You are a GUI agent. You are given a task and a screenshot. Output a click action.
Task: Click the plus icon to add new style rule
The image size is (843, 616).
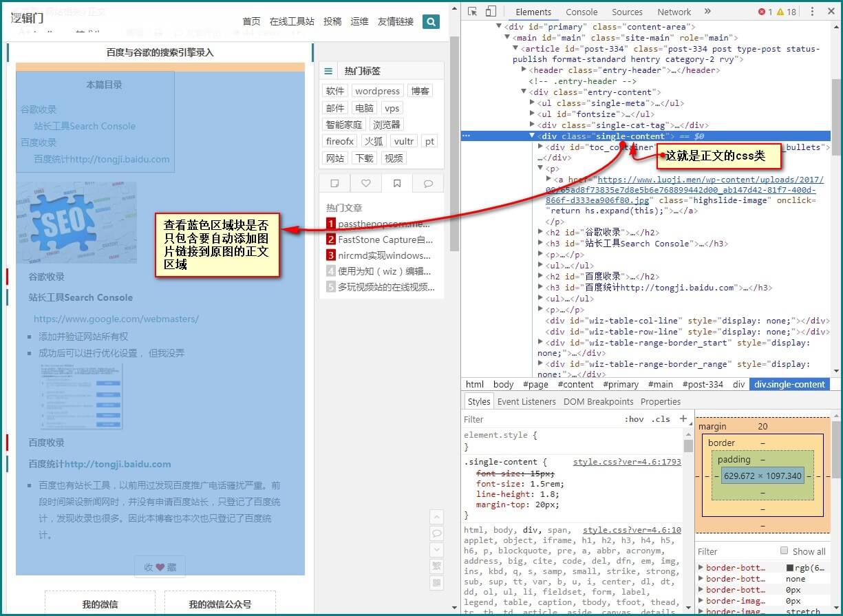683,418
